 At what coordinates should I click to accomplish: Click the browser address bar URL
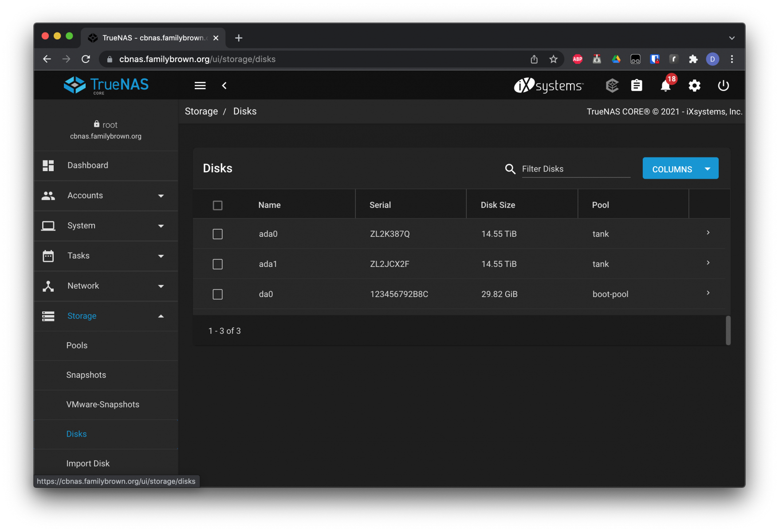197,59
